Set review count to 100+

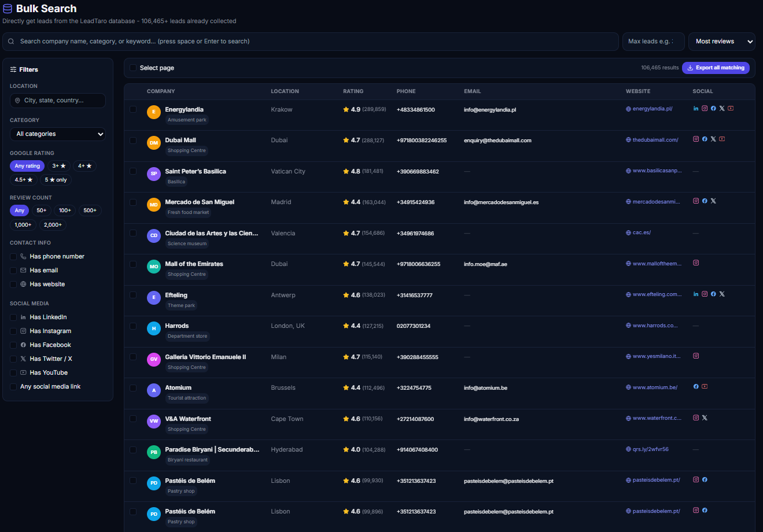(65, 210)
